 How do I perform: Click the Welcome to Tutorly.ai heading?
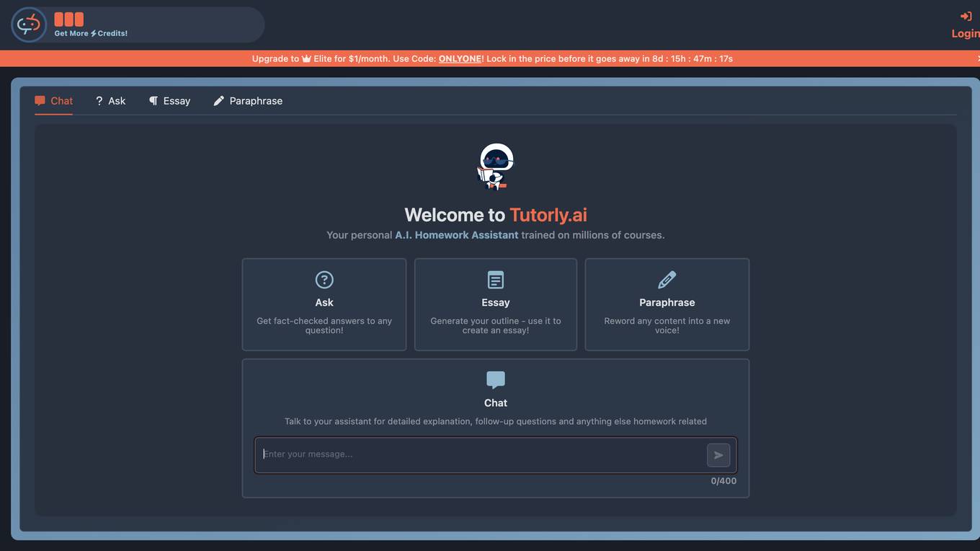click(x=496, y=215)
